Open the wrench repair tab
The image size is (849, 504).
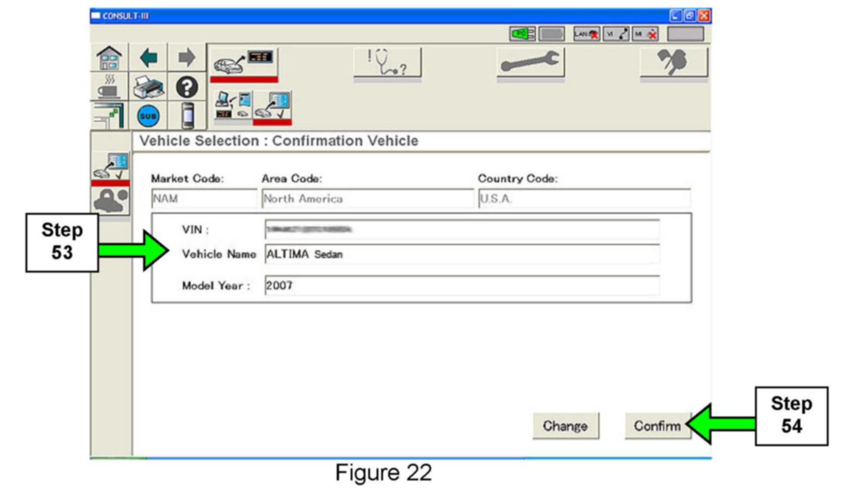coord(530,62)
